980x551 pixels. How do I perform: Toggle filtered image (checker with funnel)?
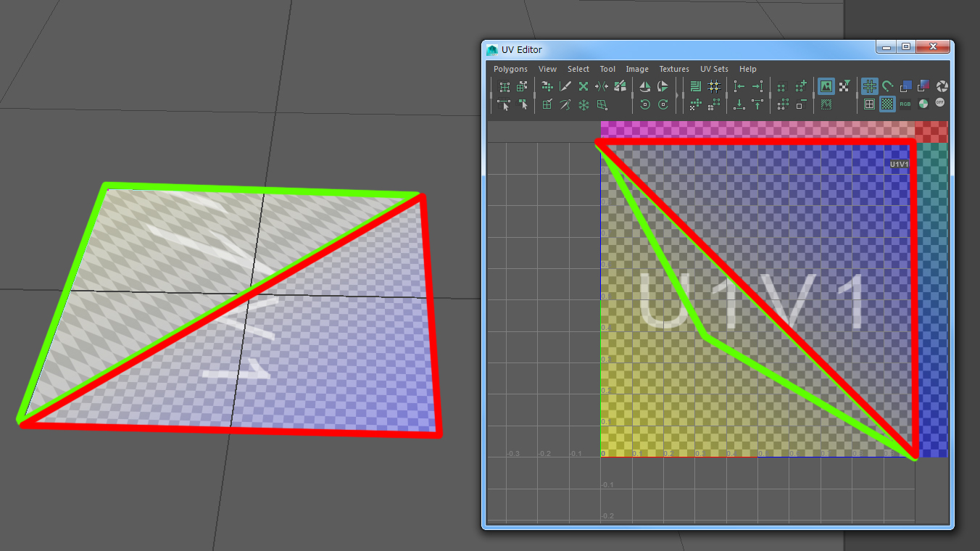[844, 86]
